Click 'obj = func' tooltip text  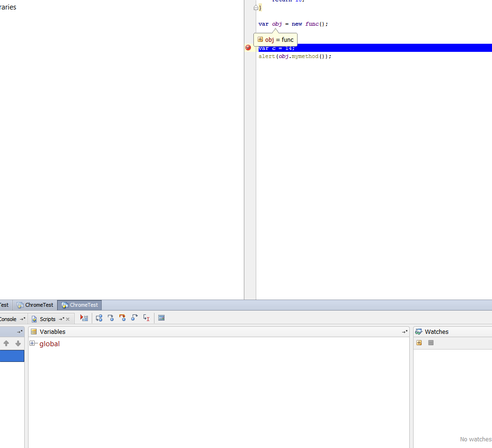tap(279, 39)
